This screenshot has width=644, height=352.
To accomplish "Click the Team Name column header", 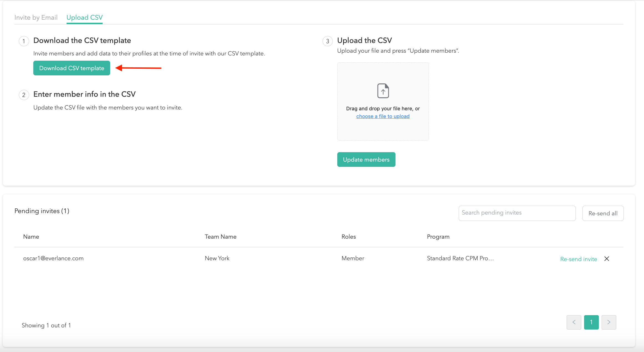I will pyautogui.click(x=220, y=237).
